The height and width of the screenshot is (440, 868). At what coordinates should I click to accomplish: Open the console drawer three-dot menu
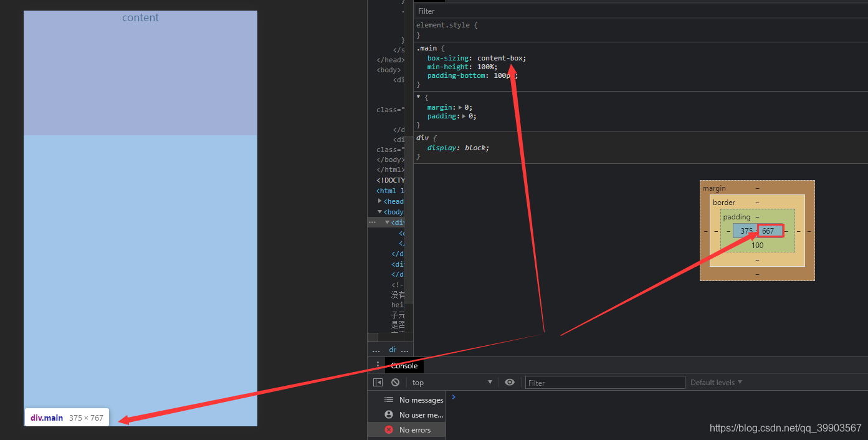(378, 365)
